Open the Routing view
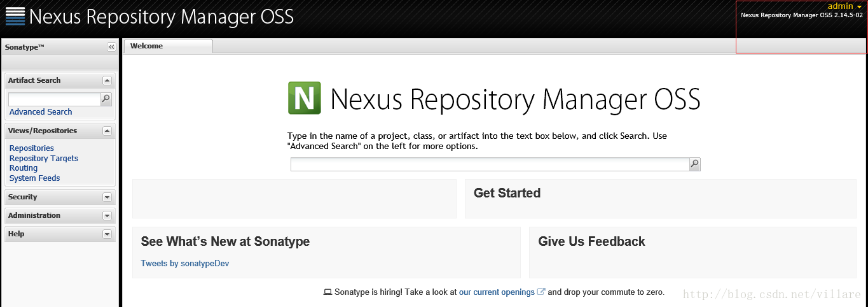Image resolution: width=868 pixels, height=307 pixels. pyautogui.click(x=24, y=168)
